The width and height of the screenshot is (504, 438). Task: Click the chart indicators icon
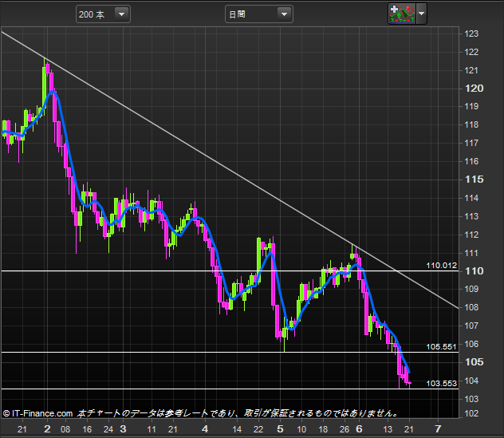[x=402, y=14]
